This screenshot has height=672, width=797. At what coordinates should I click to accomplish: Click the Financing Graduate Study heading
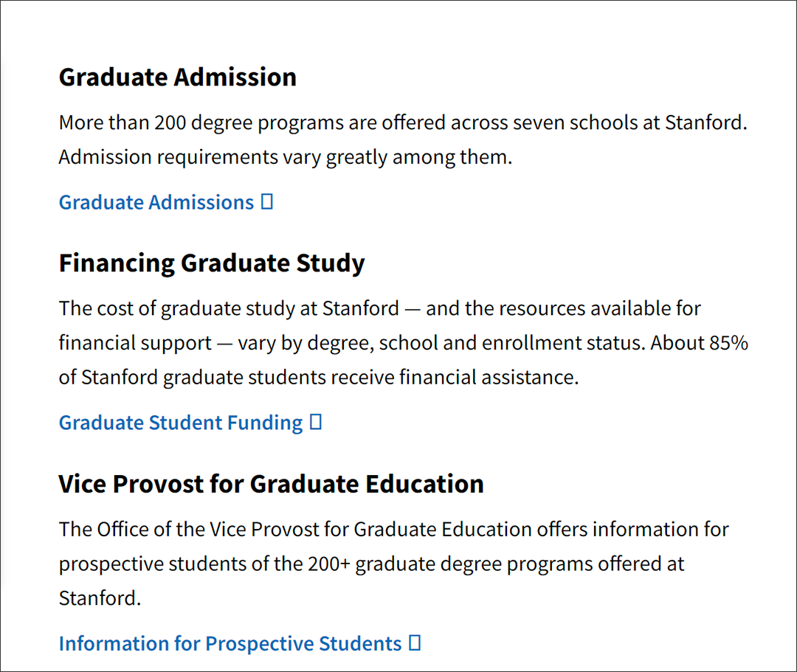pyautogui.click(x=212, y=263)
